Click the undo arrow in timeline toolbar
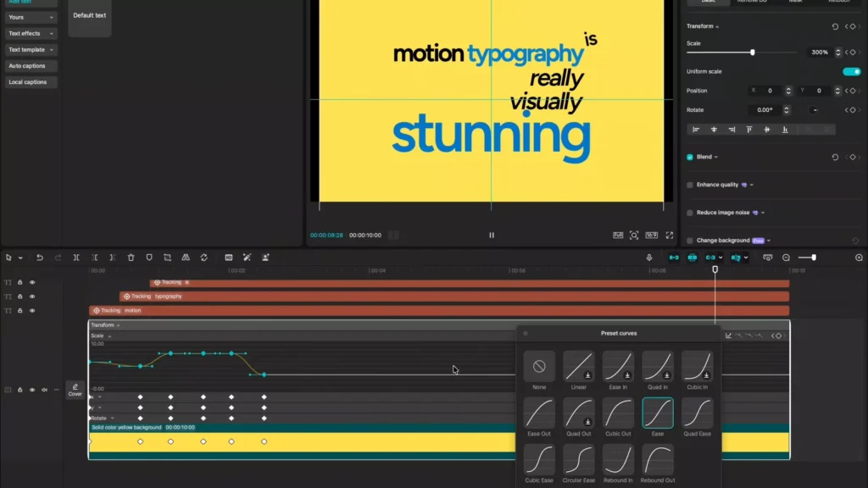Image resolution: width=868 pixels, height=488 pixels. 40,258
